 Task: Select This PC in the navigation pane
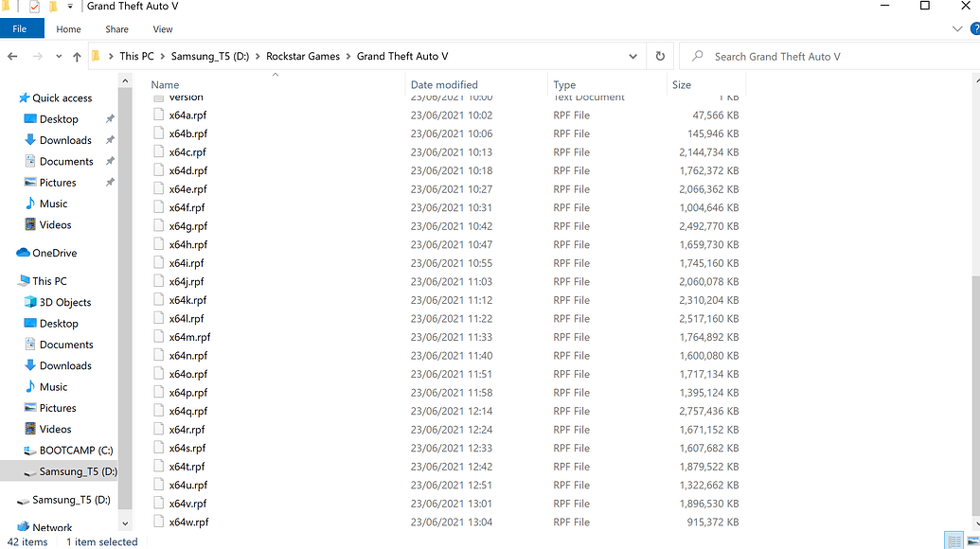[x=49, y=281]
